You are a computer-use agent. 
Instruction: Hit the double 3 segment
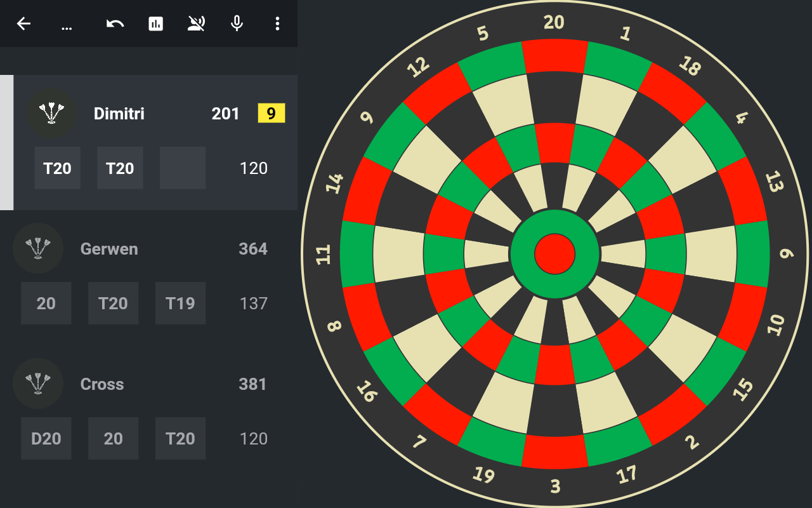coord(555,452)
